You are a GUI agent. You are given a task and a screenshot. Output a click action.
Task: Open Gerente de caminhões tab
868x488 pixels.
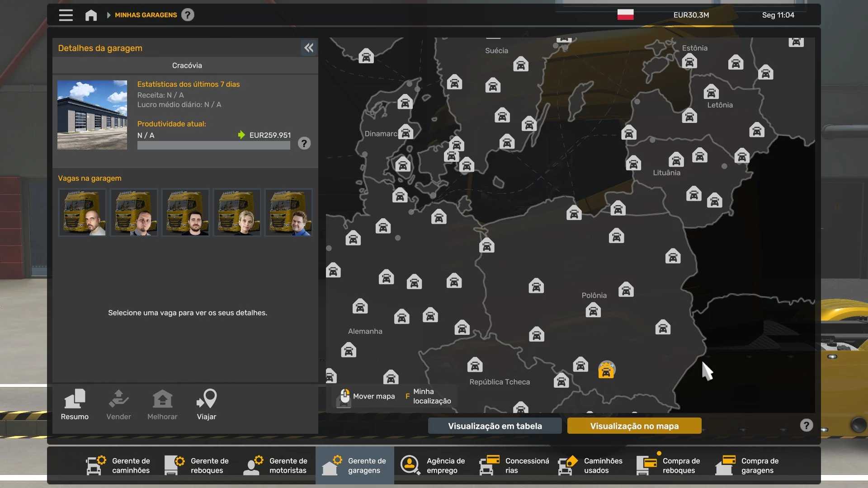(x=118, y=465)
